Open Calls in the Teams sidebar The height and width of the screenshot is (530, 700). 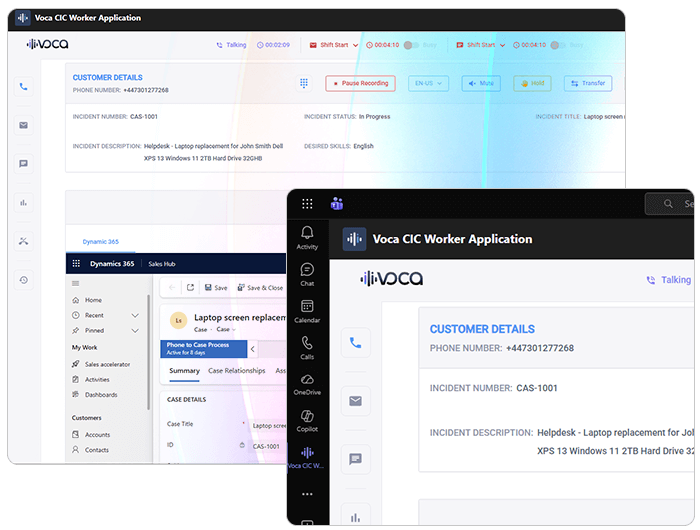307,347
